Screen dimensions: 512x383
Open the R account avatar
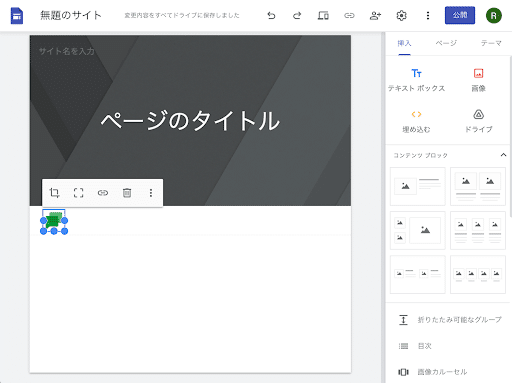coord(494,15)
